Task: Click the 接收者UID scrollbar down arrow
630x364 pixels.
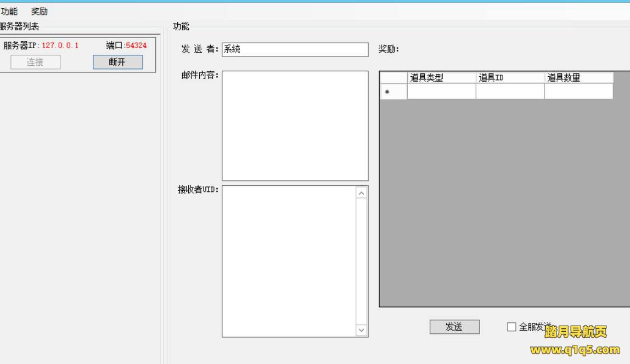Action: pyautogui.click(x=361, y=330)
